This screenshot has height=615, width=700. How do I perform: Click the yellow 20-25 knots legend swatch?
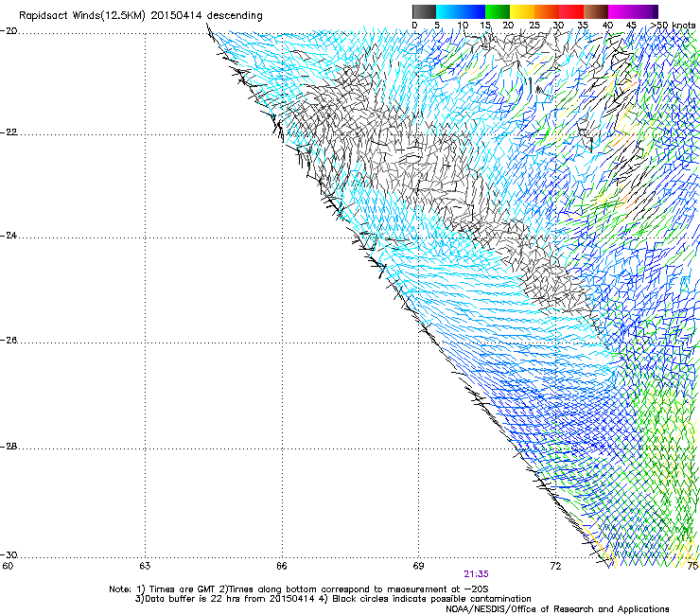522,11
